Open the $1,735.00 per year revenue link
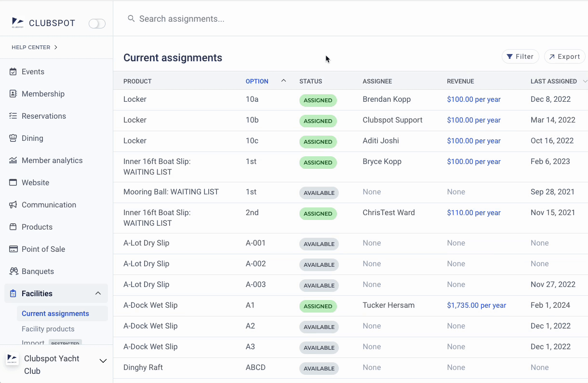588x383 pixels. (476, 305)
